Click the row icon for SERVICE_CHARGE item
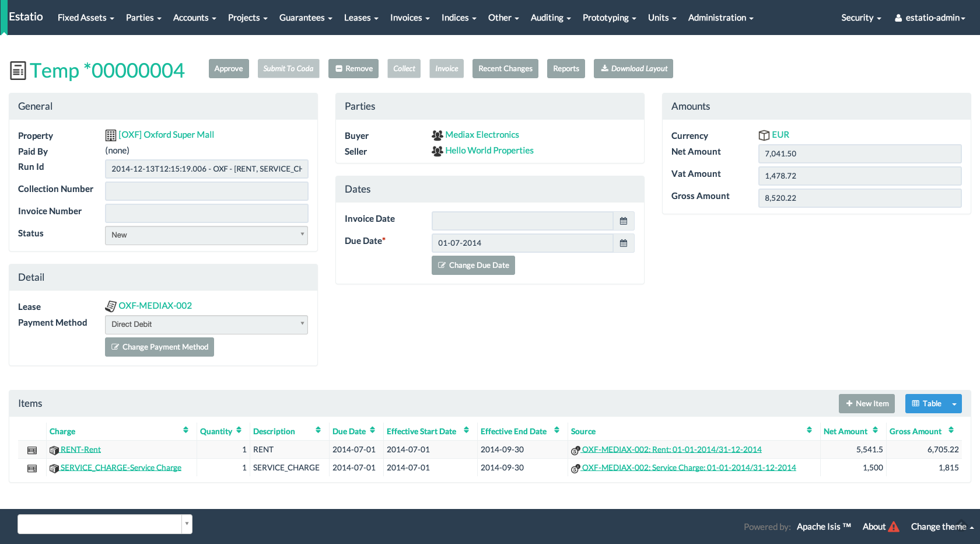 pyautogui.click(x=32, y=468)
